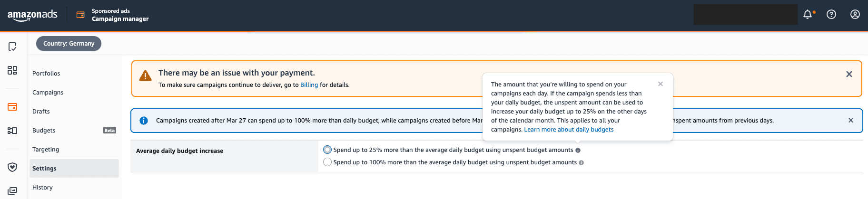Open the brand safety shield icon in sidebar
Viewport: 868px width, 199px height.
(x=12, y=167)
